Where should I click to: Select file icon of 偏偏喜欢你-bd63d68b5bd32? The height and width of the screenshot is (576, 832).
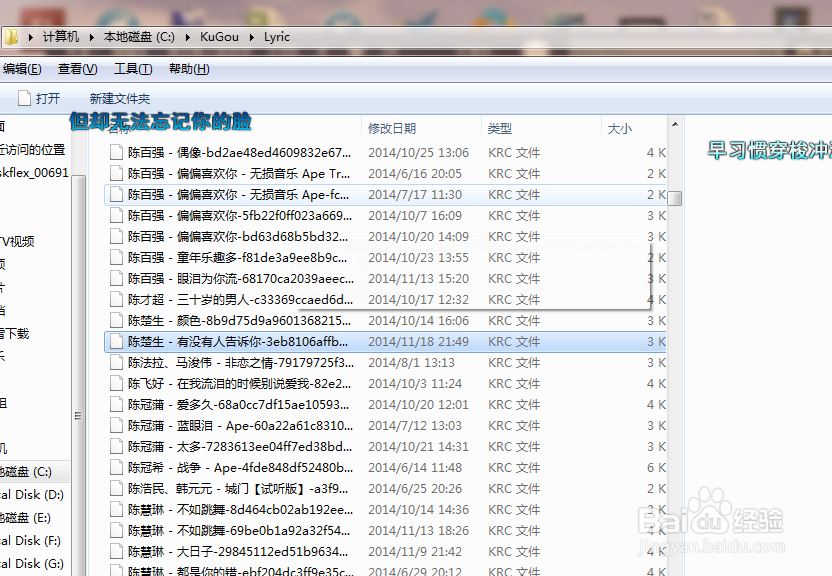[x=116, y=237]
